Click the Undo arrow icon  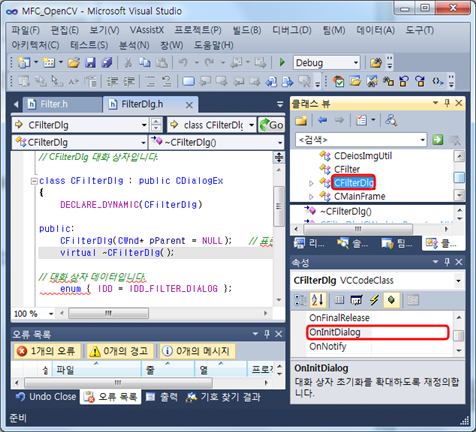pyautogui.click(x=183, y=63)
